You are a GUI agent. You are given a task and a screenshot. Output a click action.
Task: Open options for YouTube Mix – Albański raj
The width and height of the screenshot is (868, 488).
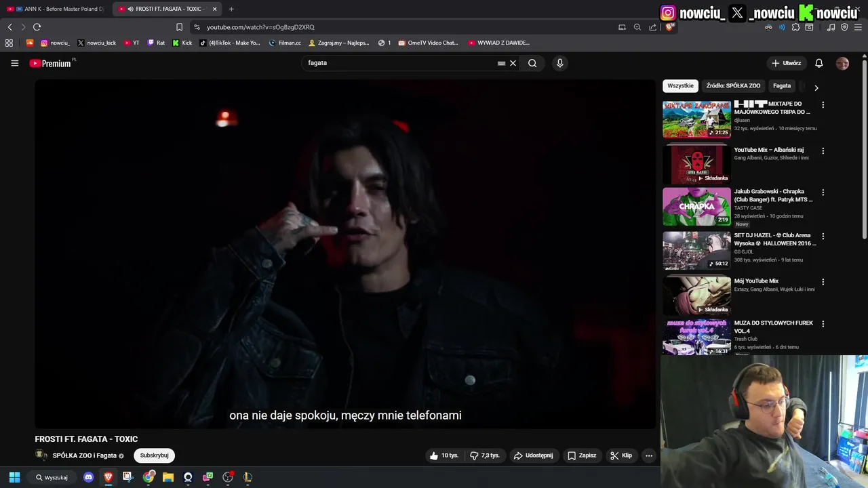pos(823,150)
